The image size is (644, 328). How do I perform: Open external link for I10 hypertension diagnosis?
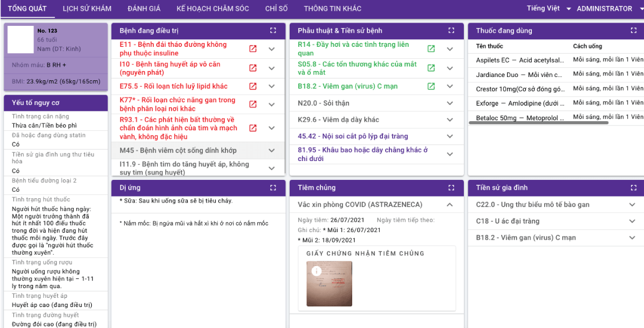pos(252,68)
